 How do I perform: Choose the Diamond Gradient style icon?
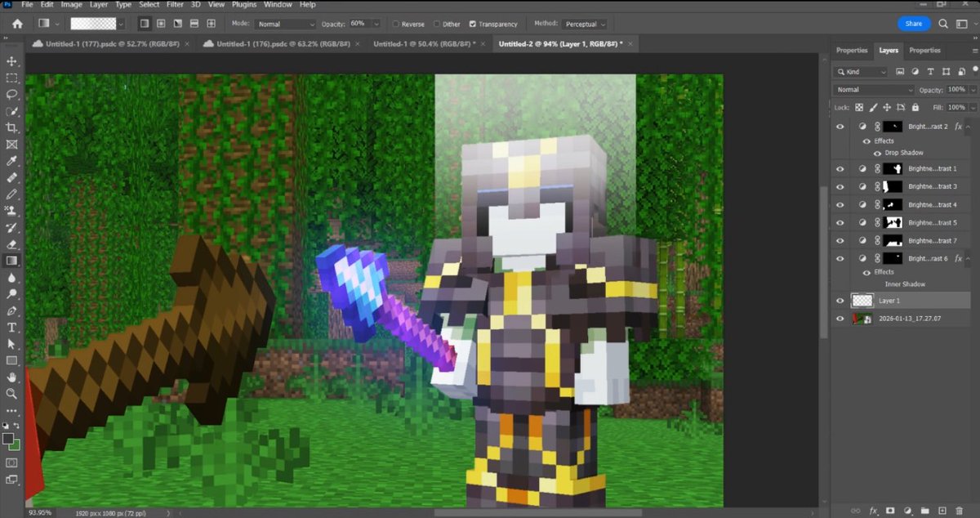(x=213, y=24)
